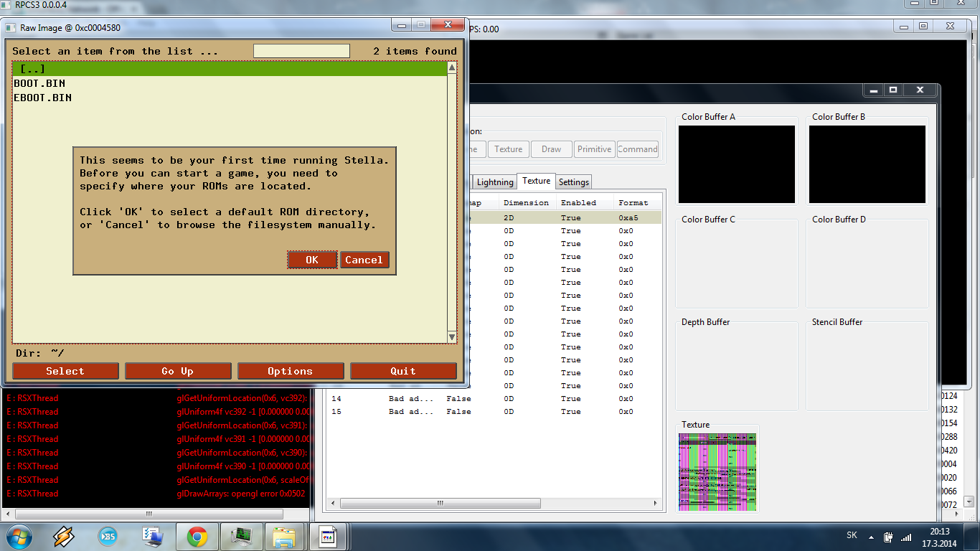Click the network signal strength tray icon

pos(906,537)
